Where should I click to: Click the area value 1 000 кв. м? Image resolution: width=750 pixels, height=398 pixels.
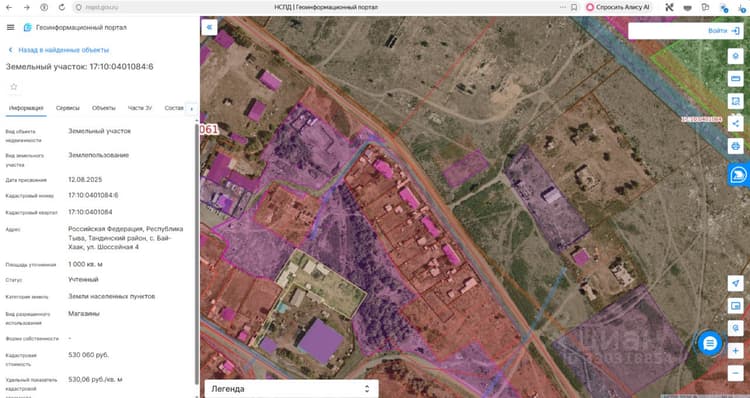85,264
